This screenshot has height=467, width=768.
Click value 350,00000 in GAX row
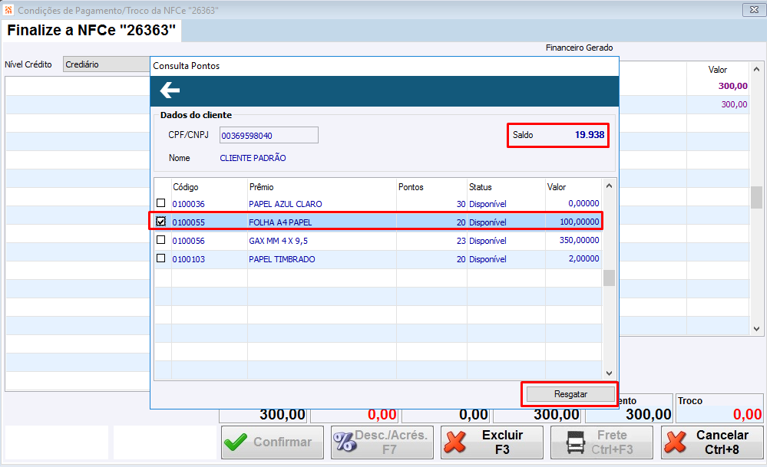point(579,240)
